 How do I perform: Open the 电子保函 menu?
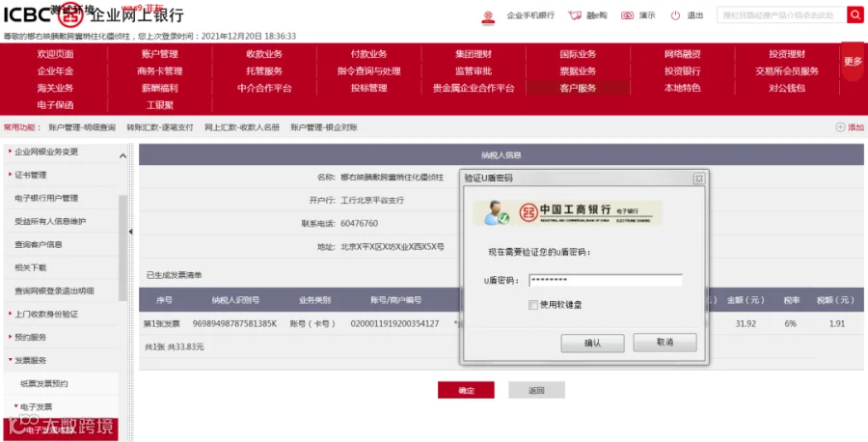55,104
